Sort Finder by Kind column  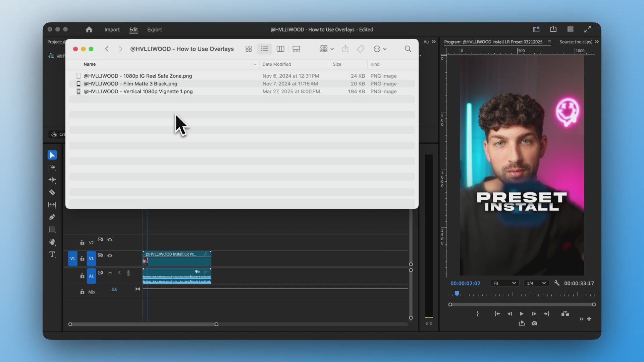pyautogui.click(x=375, y=64)
